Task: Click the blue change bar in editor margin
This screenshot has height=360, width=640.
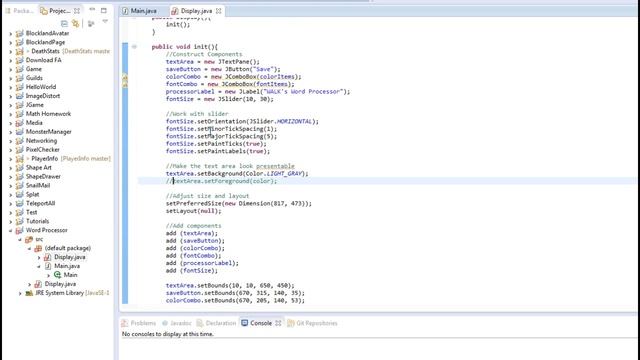Action: point(125,173)
